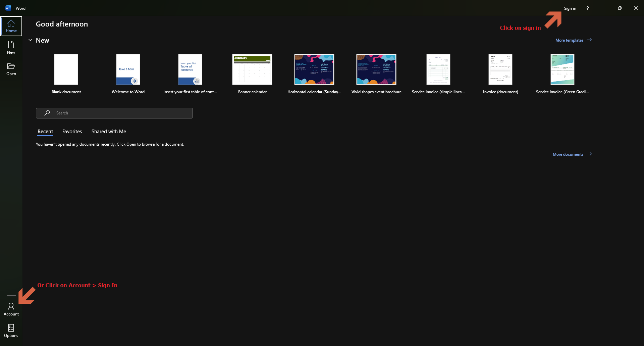Open Word Options in sidebar
This screenshot has width=644, height=346.
[11, 331]
